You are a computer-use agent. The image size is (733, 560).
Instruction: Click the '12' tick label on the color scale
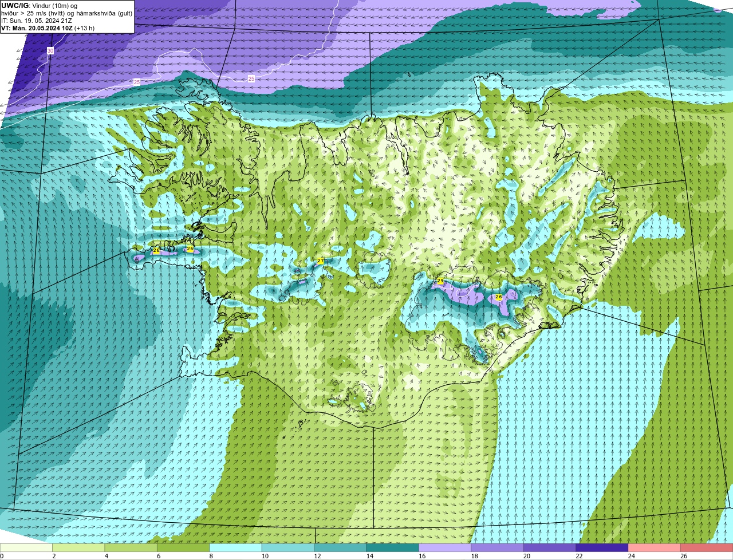[x=317, y=556]
